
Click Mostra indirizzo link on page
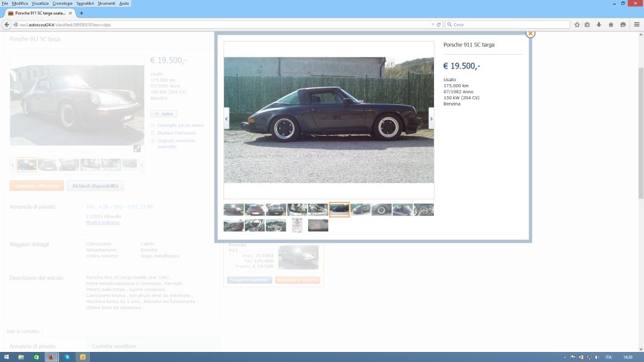(103, 222)
